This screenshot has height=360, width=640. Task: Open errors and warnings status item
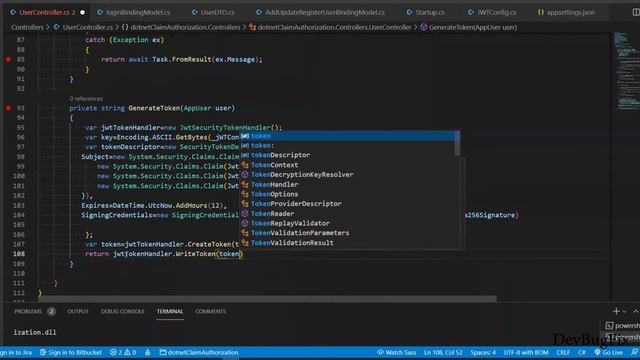click(x=122, y=352)
